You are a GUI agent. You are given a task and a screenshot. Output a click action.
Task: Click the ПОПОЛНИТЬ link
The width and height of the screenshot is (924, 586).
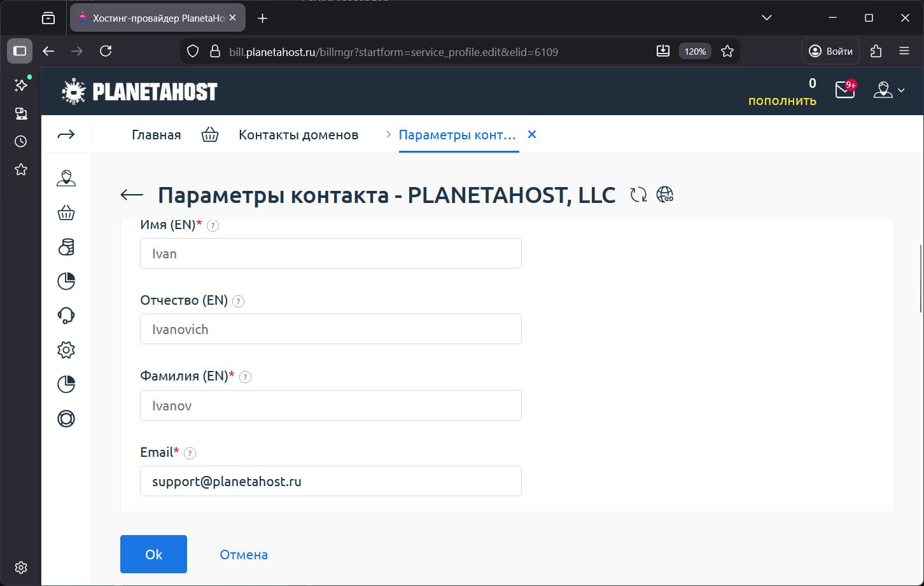pyautogui.click(x=783, y=100)
